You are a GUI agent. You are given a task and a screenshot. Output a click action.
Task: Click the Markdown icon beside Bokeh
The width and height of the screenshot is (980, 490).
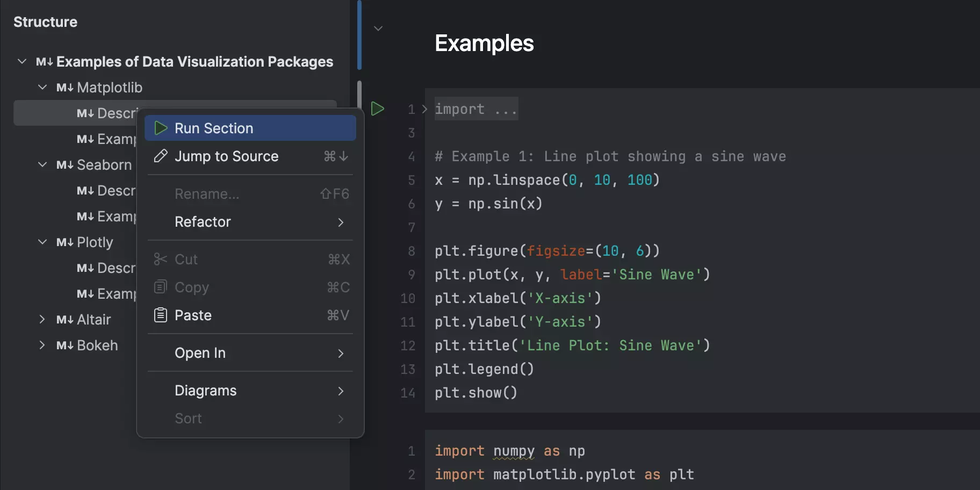point(64,345)
